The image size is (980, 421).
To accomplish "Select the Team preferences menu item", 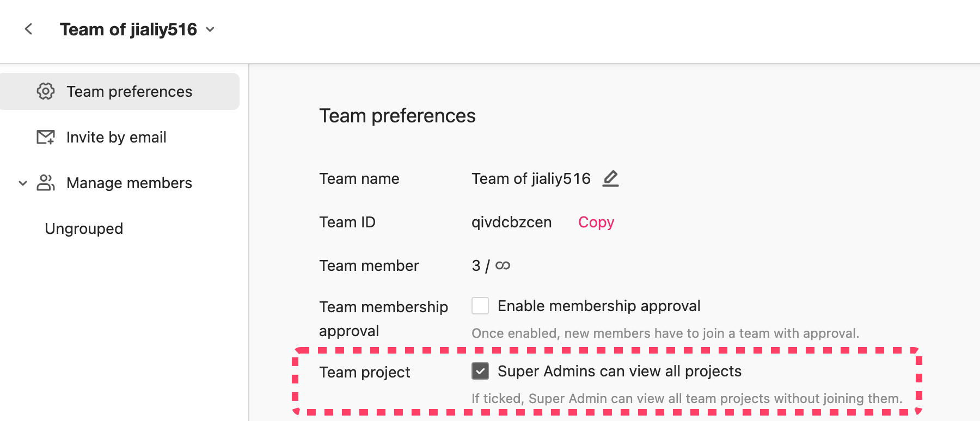I will [x=120, y=91].
